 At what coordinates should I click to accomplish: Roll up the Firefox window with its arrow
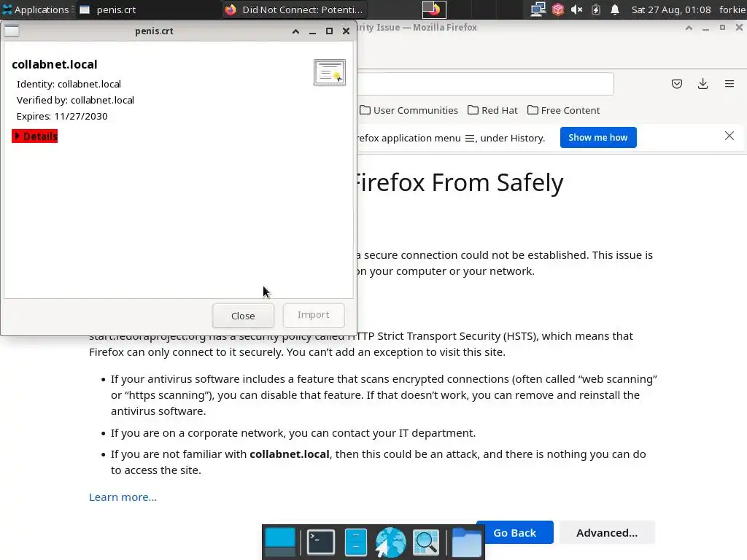click(x=689, y=28)
